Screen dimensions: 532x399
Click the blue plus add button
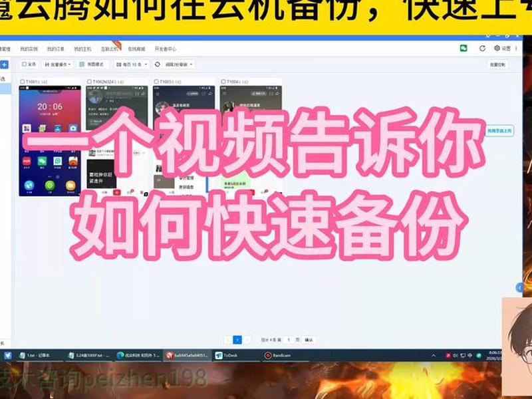[x=5, y=65]
